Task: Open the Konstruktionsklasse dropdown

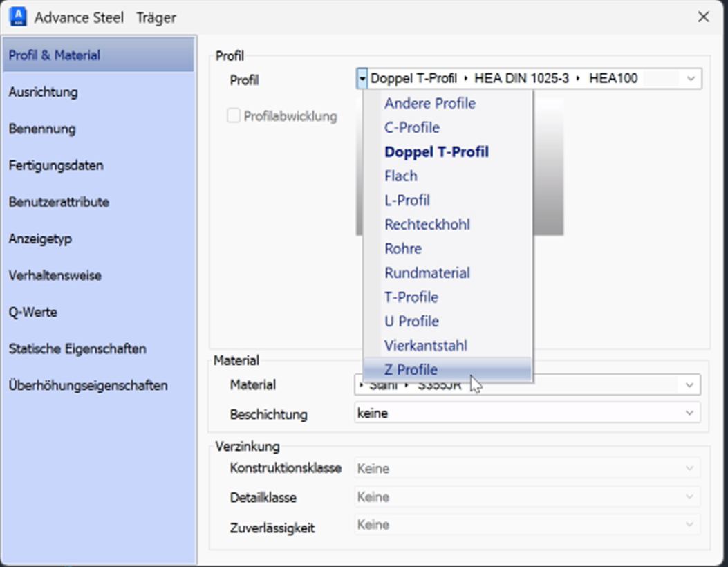Action: coord(527,468)
